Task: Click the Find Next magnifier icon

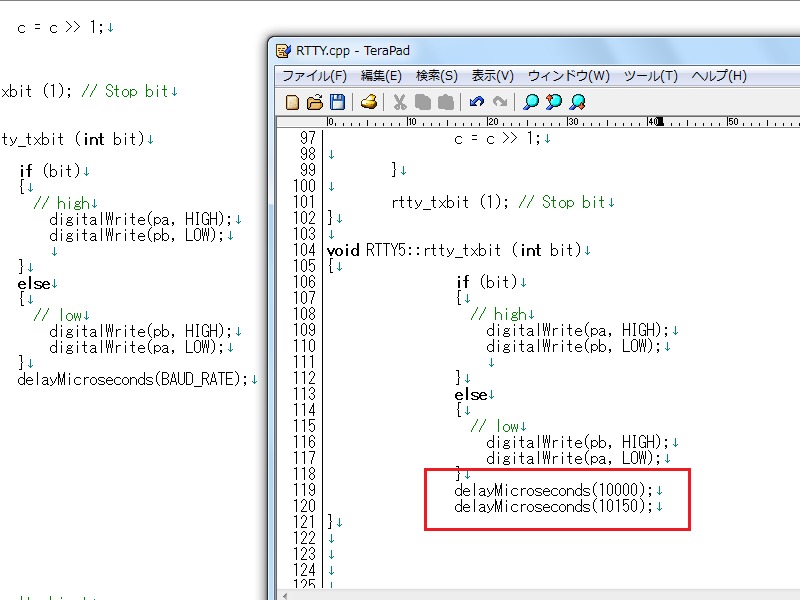Action: point(577,102)
